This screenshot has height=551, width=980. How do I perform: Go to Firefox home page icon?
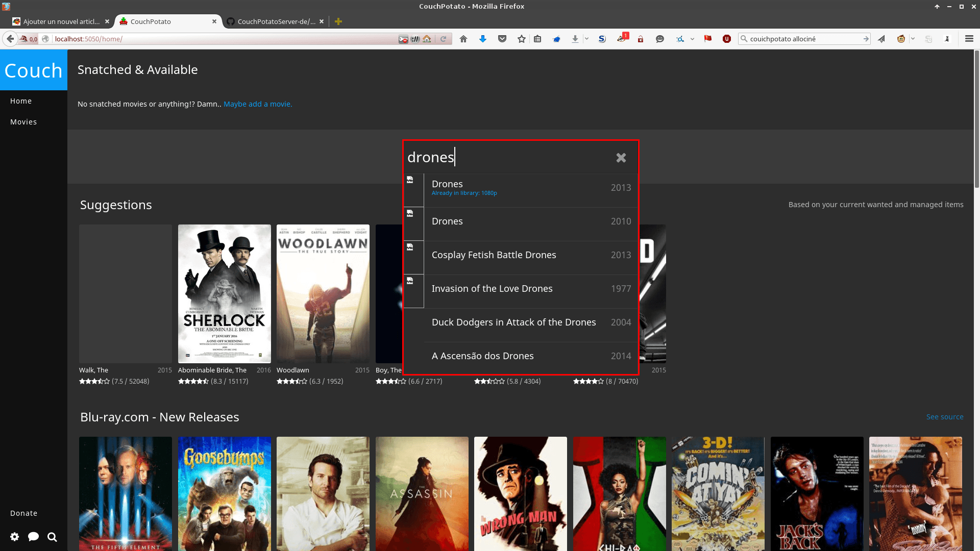click(x=463, y=39)
